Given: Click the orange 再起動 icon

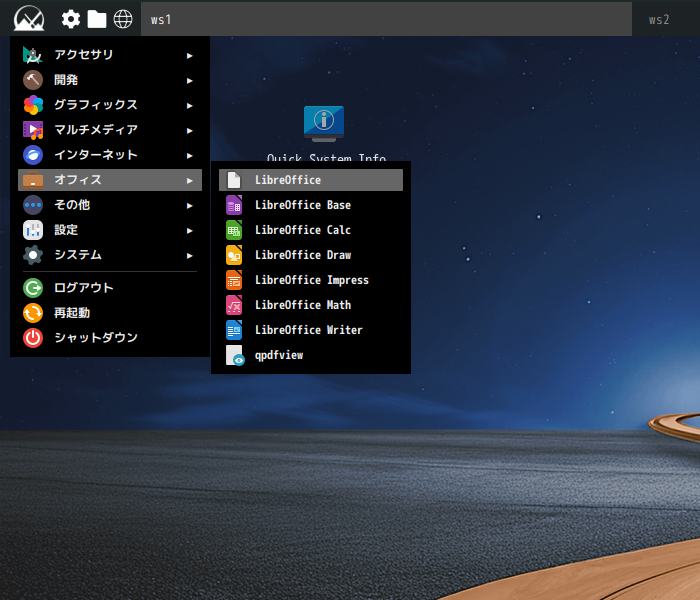Looking at the screenshot, I should point(33,313).
